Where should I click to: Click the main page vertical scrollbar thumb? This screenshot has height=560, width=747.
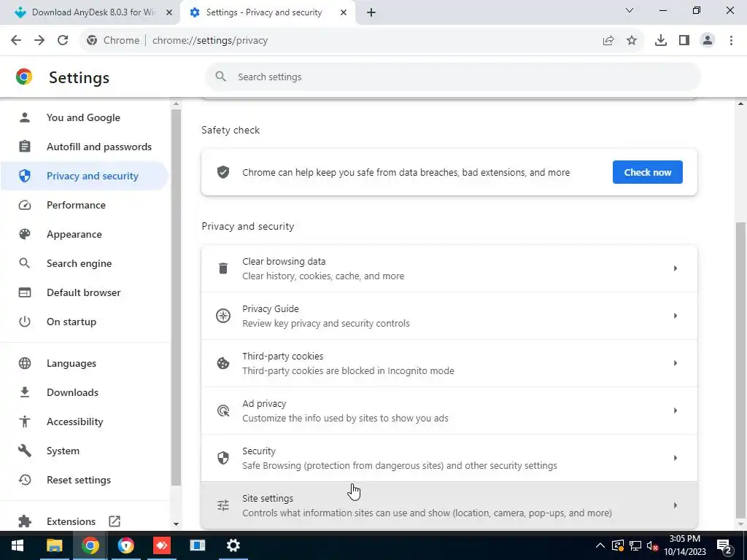click(x=740, y=370)
